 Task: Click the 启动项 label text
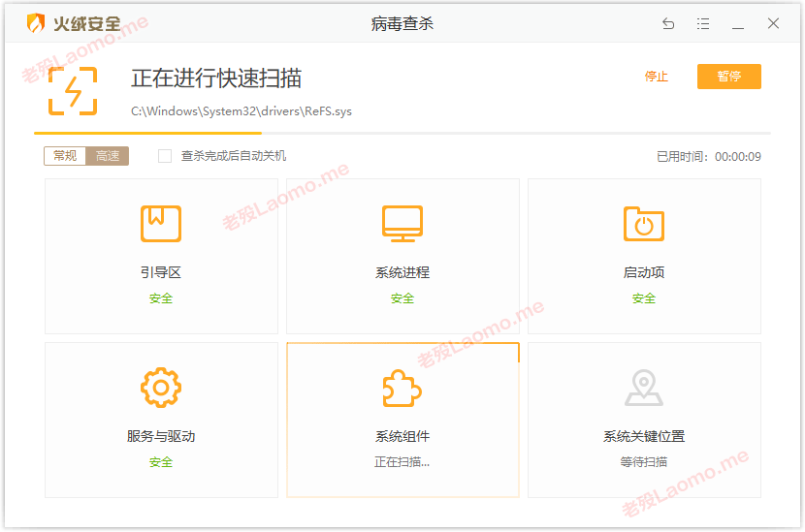[644, 272]
